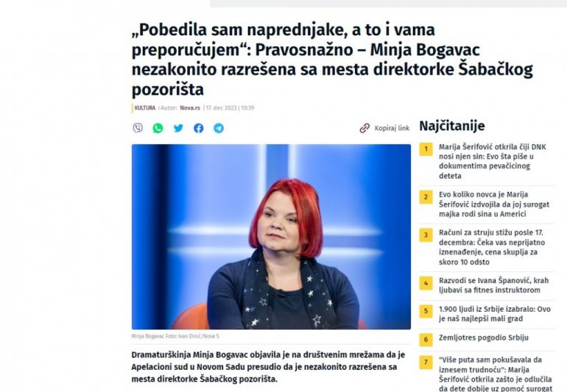This screenshot has height=392, width=567.
Task: Open the KULTURA category link
Action: click(144, 107)
